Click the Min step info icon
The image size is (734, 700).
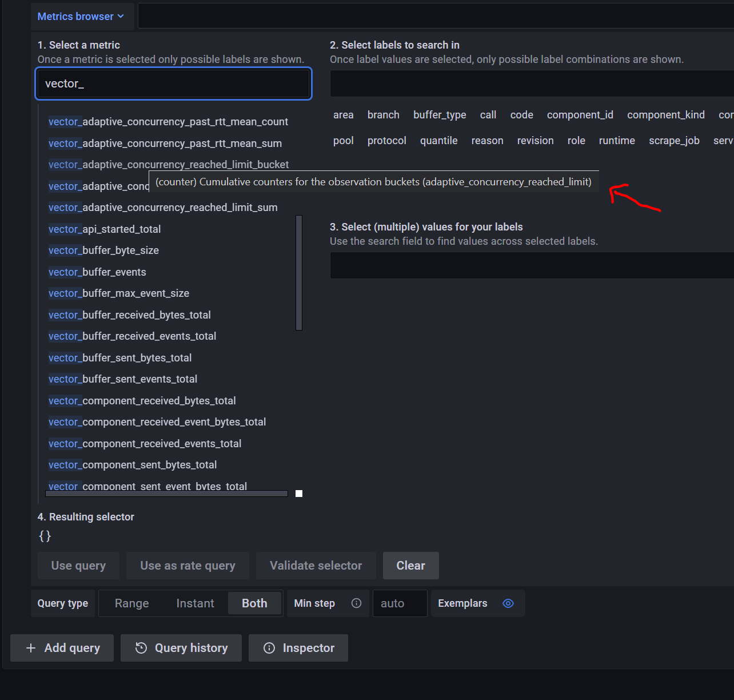pyautogui.click(x=356, y=603)
